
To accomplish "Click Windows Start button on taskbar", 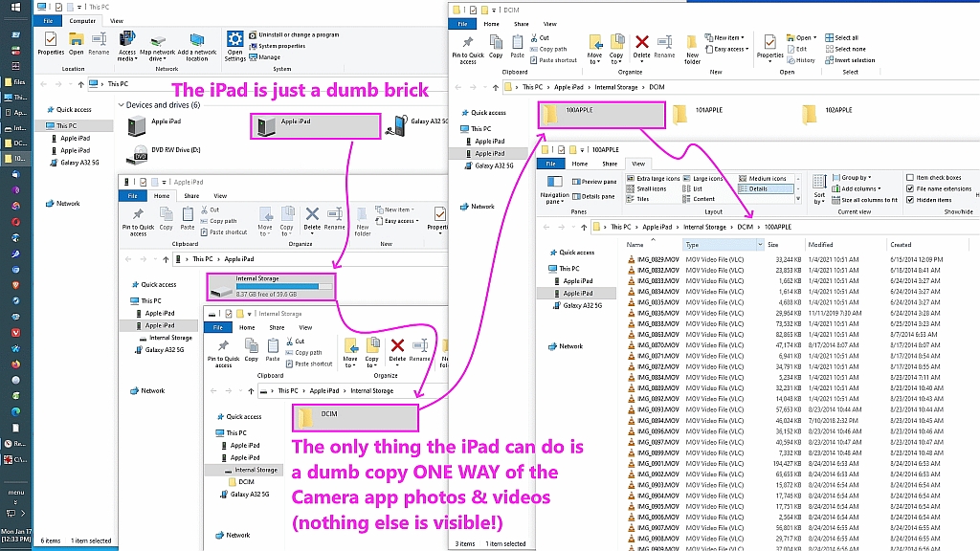I will (x=16, y=7).
